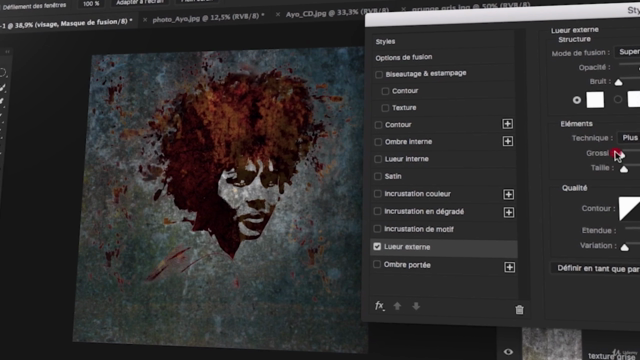Viewport: 640px width, 360px height.
Task: Enable Incrustation de motif checkbox
Action: 378,229
